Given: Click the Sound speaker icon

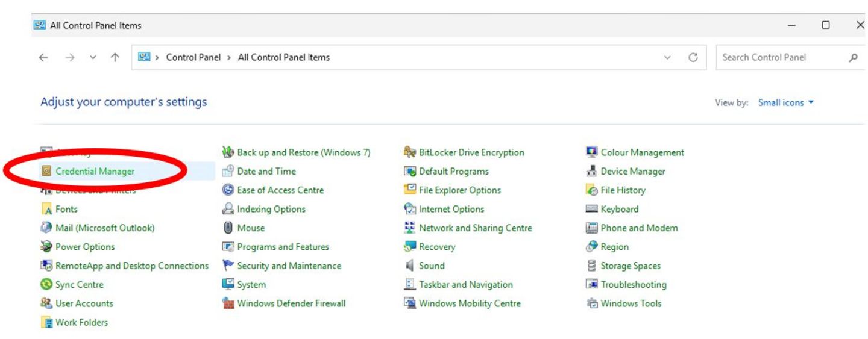Looking at the screenshot, I should (x=410, y=266).
